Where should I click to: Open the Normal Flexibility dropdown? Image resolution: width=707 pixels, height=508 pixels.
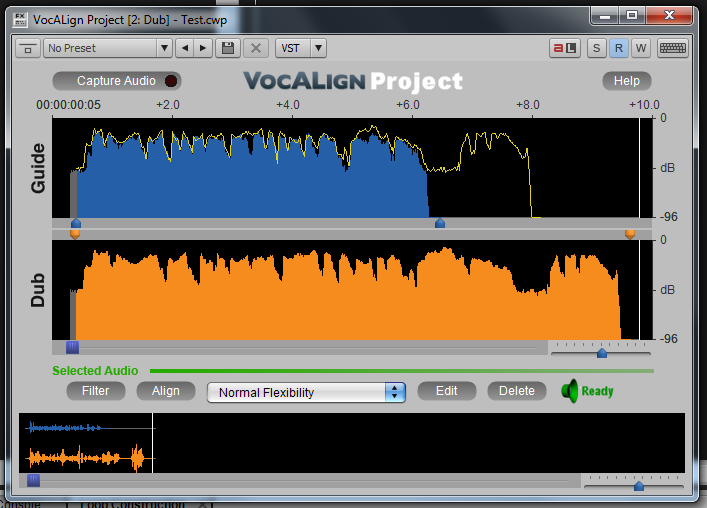click(x=306, y=392)
